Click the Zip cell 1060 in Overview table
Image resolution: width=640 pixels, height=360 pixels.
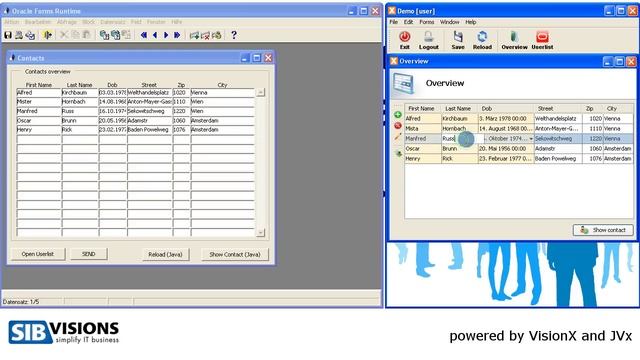click(x=593, y=149)
